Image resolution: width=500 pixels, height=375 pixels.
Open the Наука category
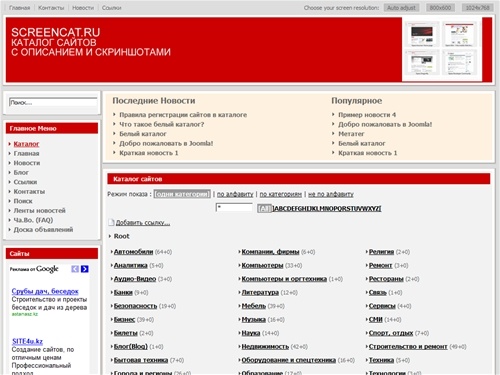pyautogui.click(x=251, y=333)
